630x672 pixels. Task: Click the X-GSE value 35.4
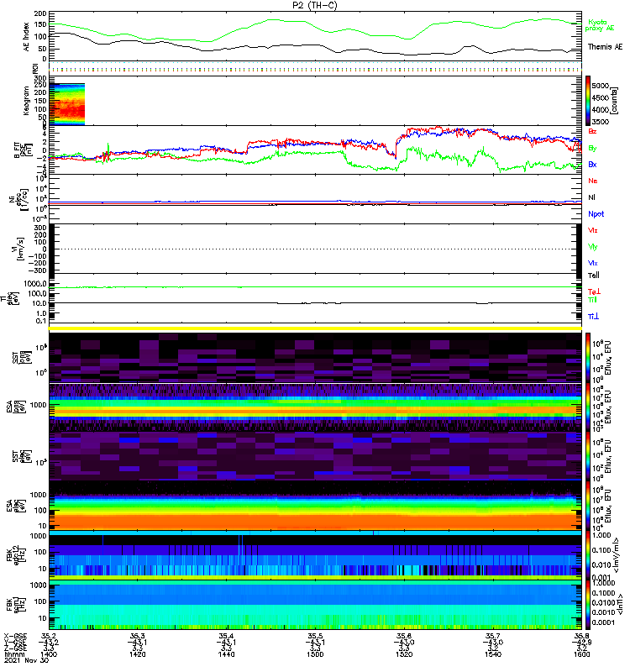226,636
